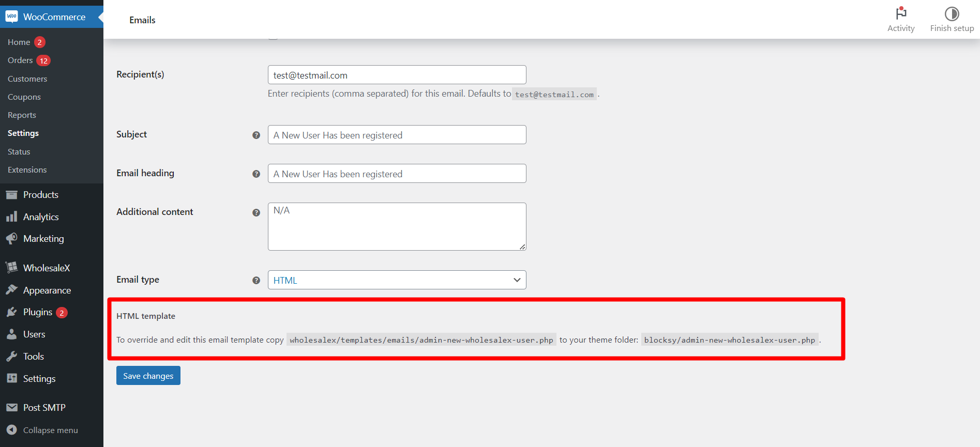Image resolution: width=980 pixels, height=447 pixels.
Task: Click the blocksy/admin-new-wholesalex-user.php path
Action: [730, 340]
